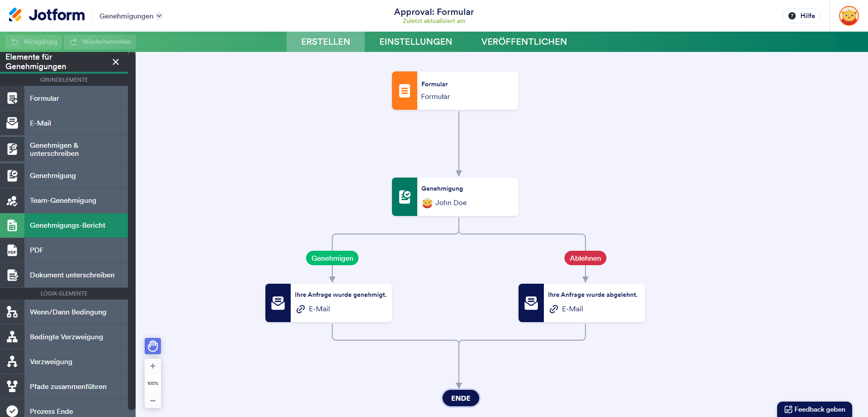Click the red Ablehnen branch label

585,258
